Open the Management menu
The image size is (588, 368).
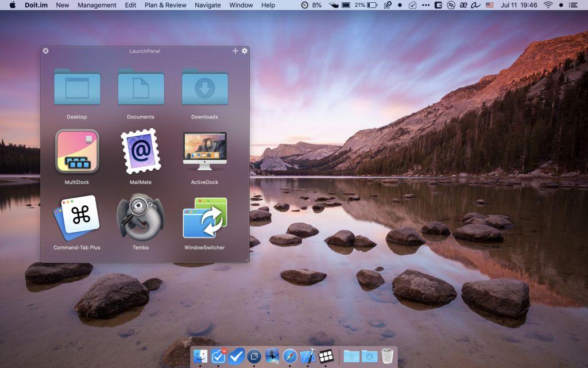[96, 5]
